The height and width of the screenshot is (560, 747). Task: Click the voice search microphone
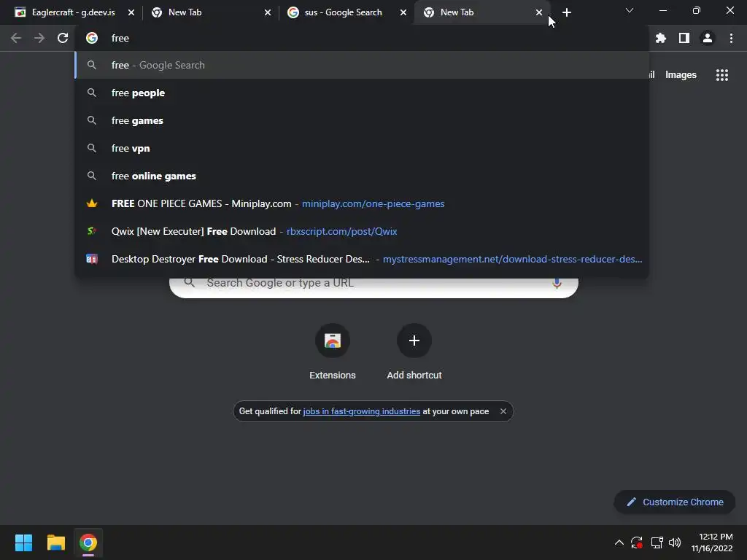point(557,284)
